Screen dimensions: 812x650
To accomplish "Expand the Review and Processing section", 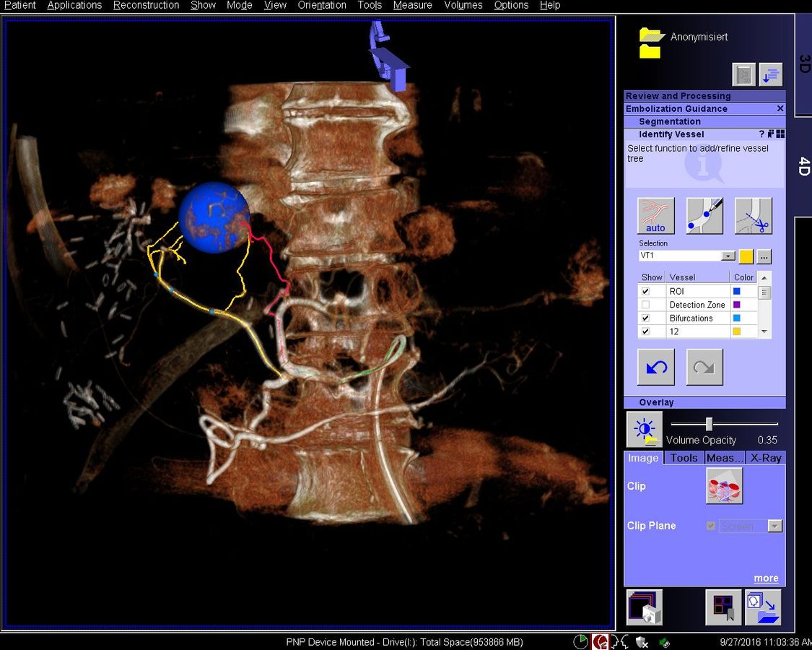I will click(x=704, y=96).
